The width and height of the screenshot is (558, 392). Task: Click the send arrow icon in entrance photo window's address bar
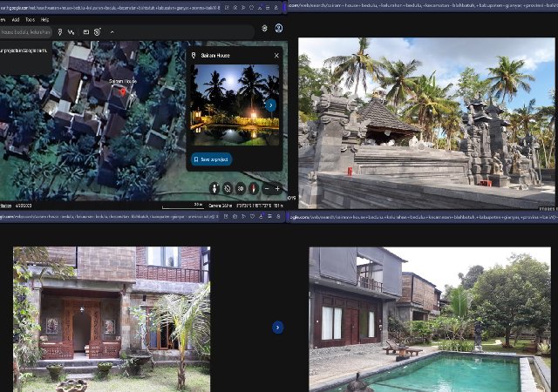coord(244,216)
